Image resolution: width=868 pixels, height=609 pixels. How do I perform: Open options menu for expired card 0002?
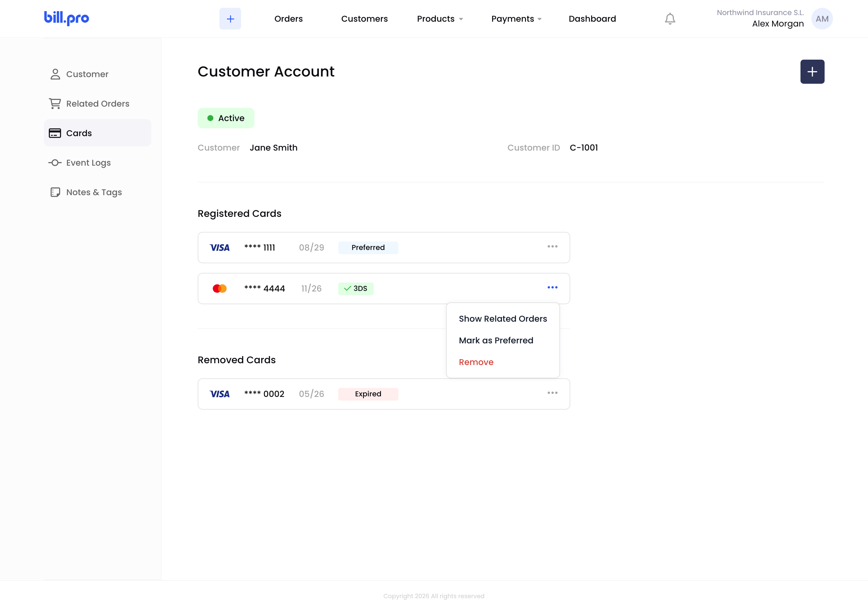point(552,392)
